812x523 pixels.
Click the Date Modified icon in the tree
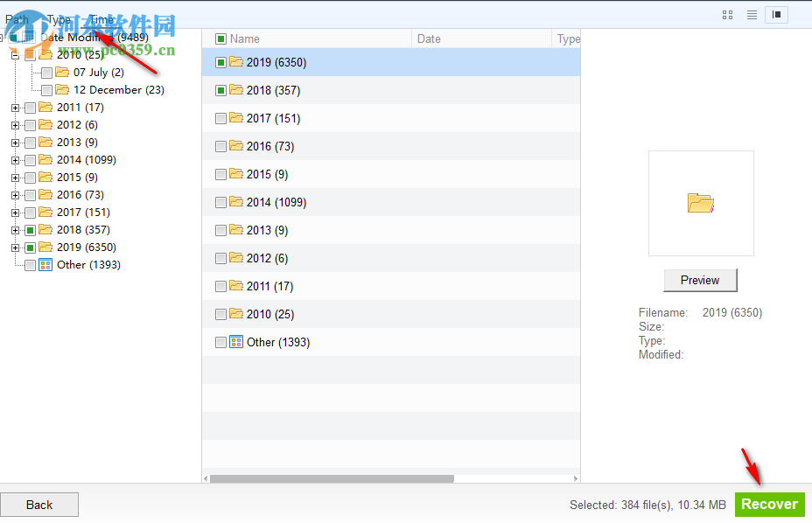(30, 37)
